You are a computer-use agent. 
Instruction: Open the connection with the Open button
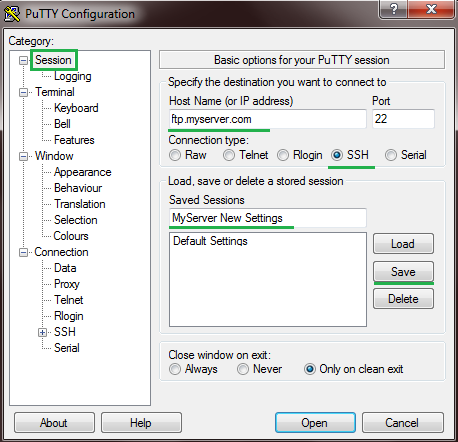[x=315, y=423]
